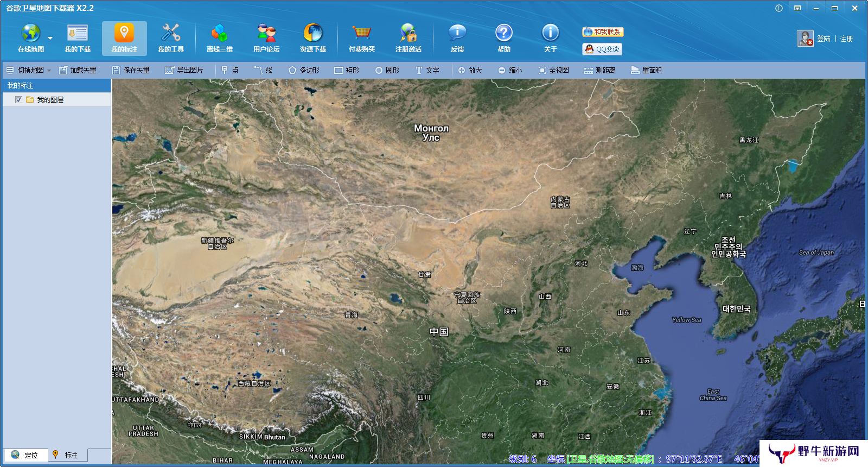Click the 青海 map label
This screenshot has height=467, width=868.
(x=351, y=315)
